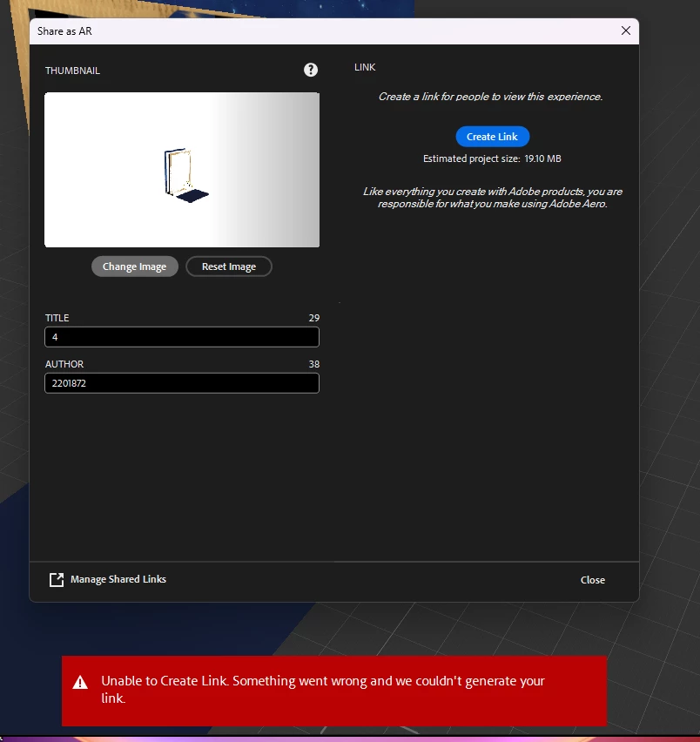Viewport: 700px width, 742px height.
Task: Click the 'Unable to Create Link' error message
Action: point(323,690)
